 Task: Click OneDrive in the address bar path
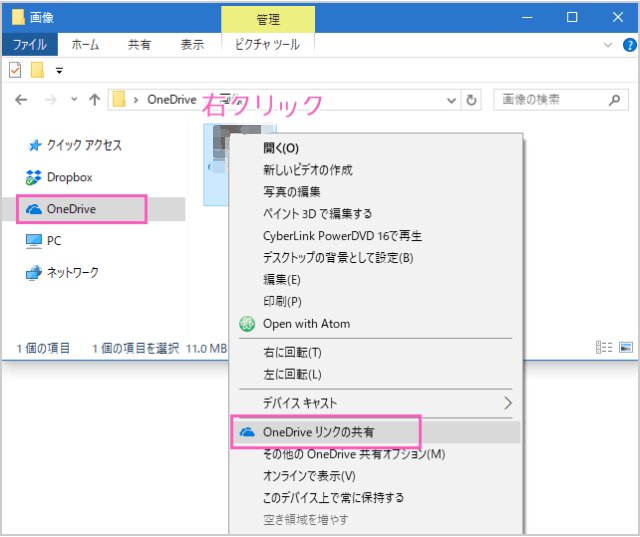172,100
